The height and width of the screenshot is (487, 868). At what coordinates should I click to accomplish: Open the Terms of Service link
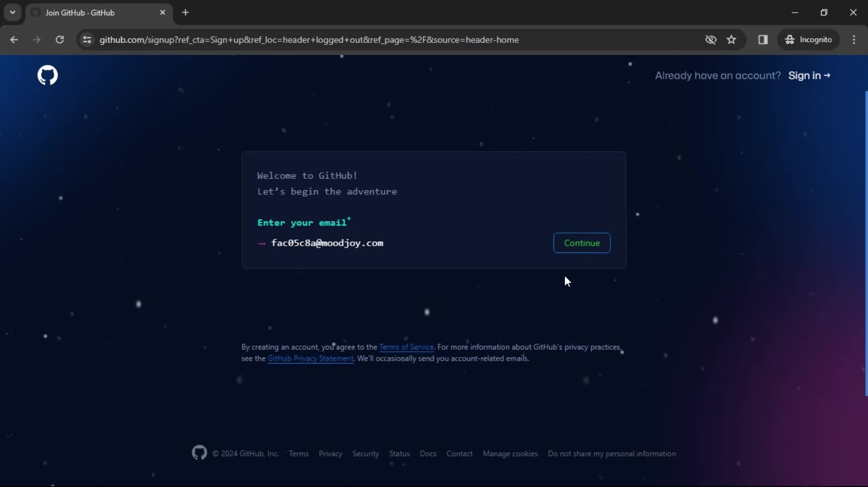point(406,347)
